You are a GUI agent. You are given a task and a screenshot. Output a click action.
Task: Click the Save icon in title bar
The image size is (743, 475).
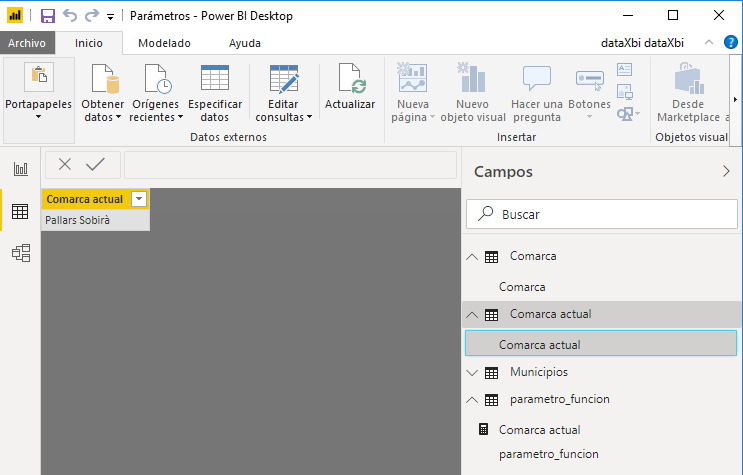point(48,16)
